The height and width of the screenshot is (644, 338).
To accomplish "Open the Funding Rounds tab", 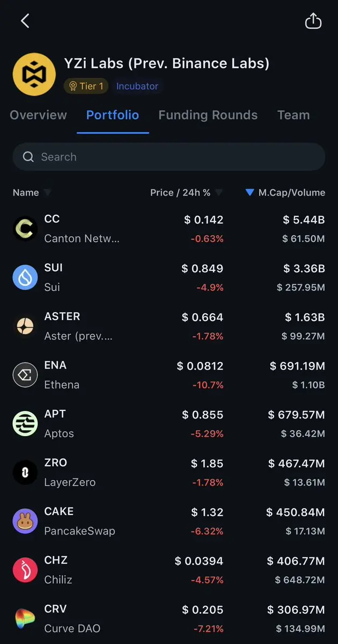I will (208, 115).
